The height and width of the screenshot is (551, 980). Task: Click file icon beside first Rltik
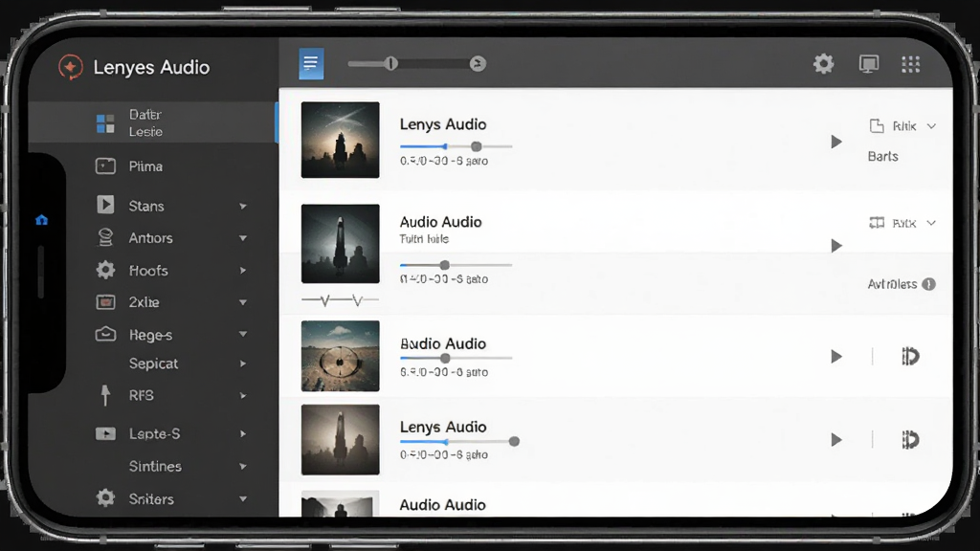tap(877, 126)
